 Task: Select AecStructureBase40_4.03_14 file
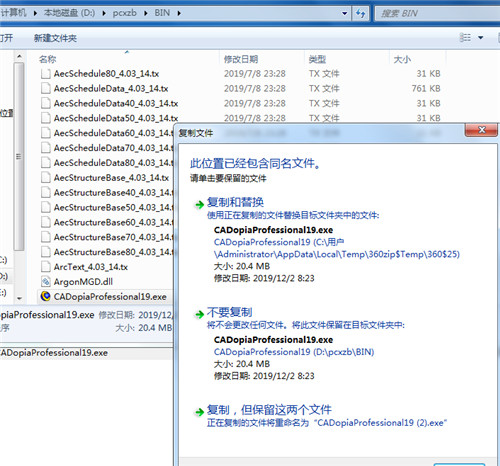point(113,193)
